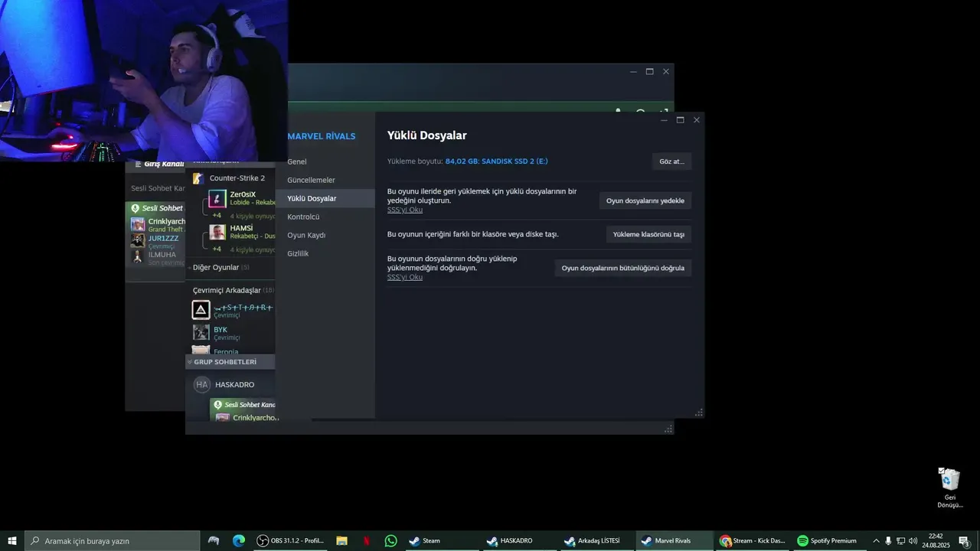
Task: Click the Göz at... button
Action: tap(671, 161)
